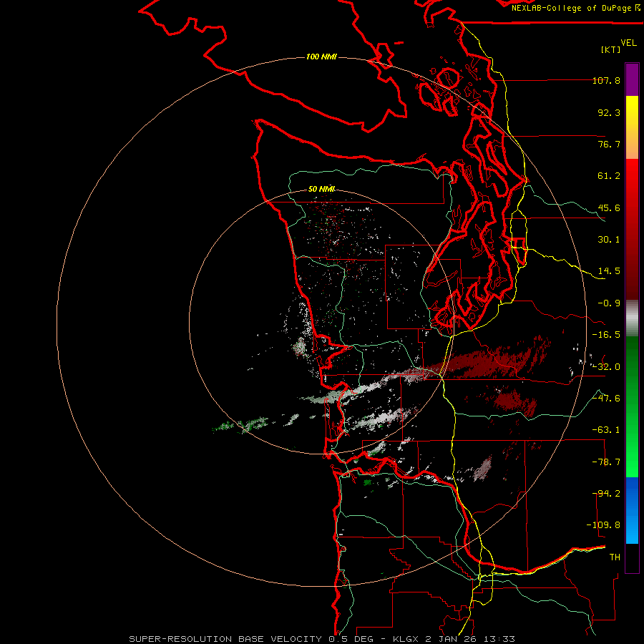
Task: Click the yellow-orange segment of velocity color bar
Action: tap(632, 127)
